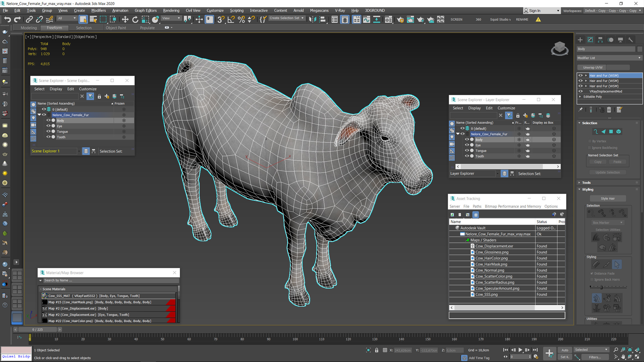The width and height of the screenshot is (644, 362).
Task: Click the lock icon in Layer Explorer
Action: tap(518, 115)
